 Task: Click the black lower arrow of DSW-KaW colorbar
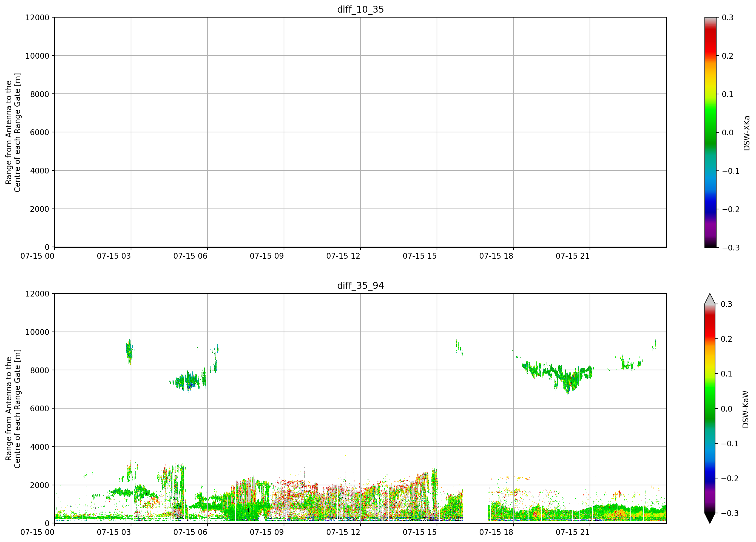[x=710, y=518]
